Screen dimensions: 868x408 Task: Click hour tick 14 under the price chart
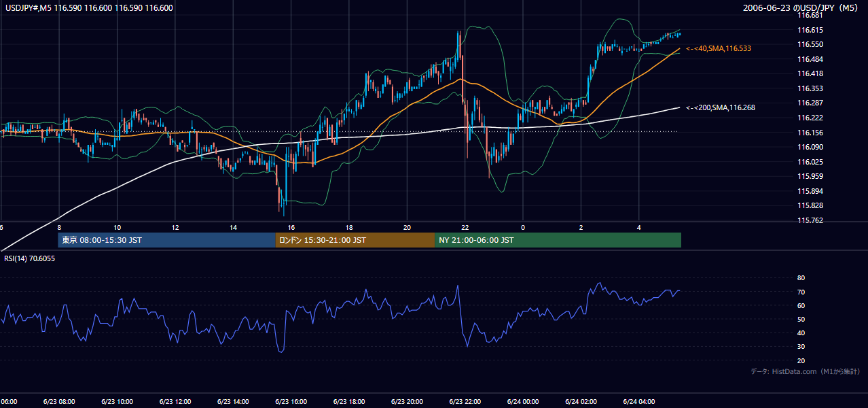pyautogui.click(x=233, y=227)
